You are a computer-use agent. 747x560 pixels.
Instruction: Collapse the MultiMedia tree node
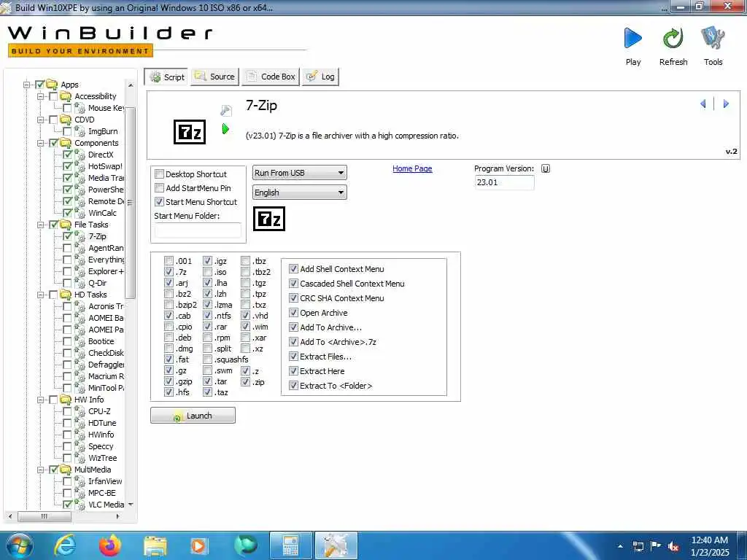41,470
